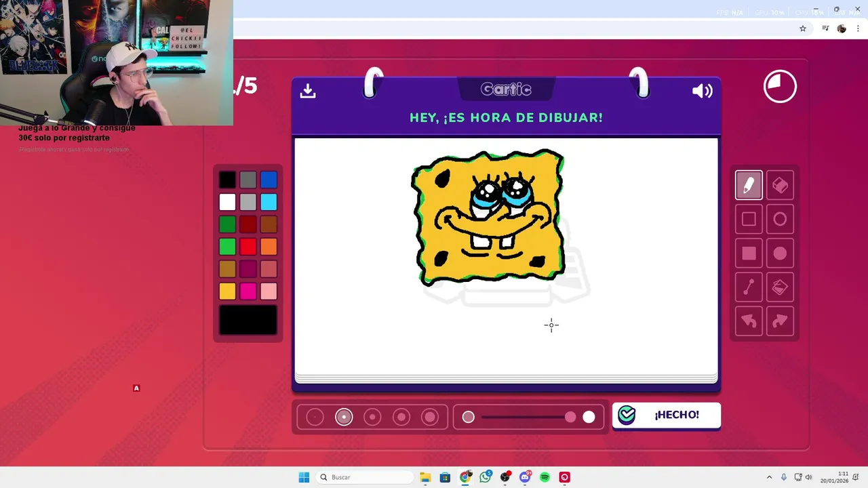Pick the bright green color swatch
The width and height of the screenshot is (868, 488).
coord(227,247)
